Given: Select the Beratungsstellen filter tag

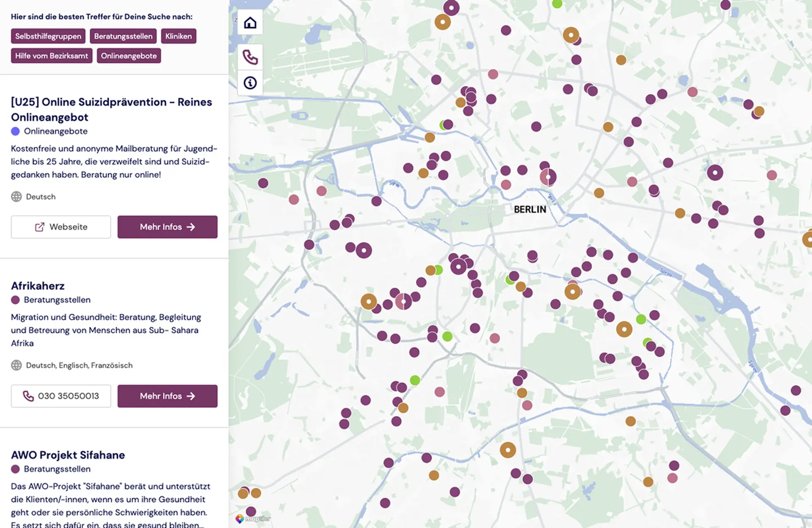Looking at the screenshot, I should coord(123,36).
